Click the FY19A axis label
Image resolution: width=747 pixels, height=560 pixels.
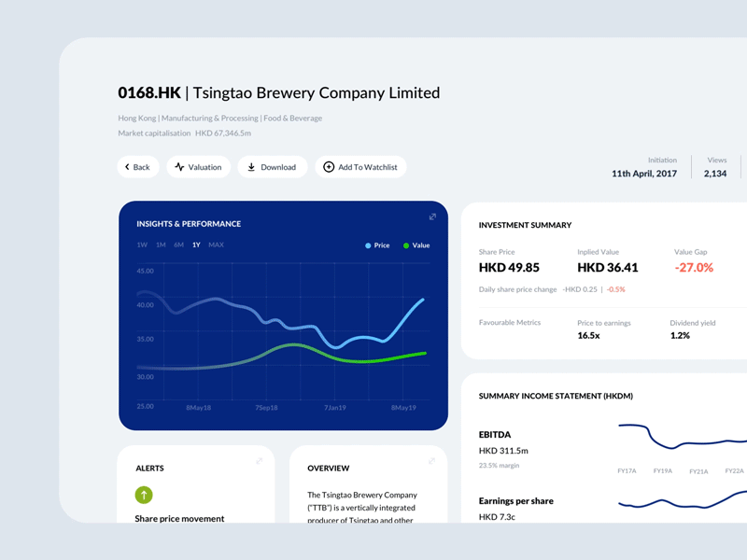pos(662,471)
